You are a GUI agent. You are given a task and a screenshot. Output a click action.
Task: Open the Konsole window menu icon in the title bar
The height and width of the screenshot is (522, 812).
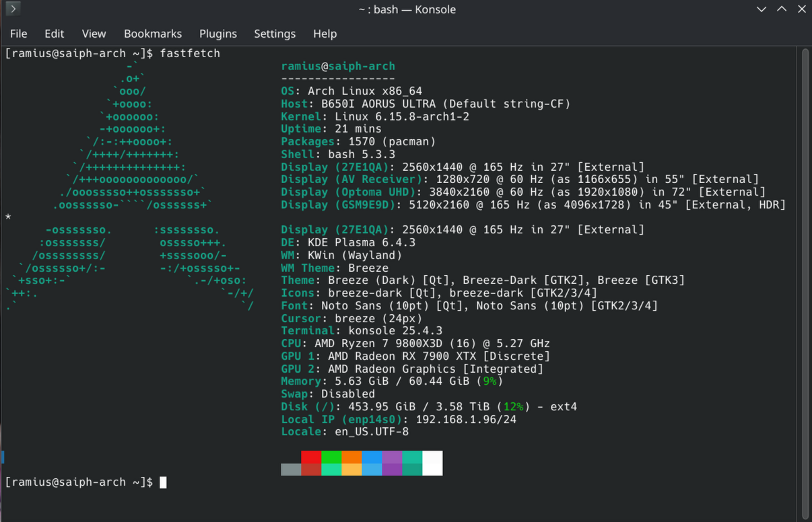coord(13,9)
